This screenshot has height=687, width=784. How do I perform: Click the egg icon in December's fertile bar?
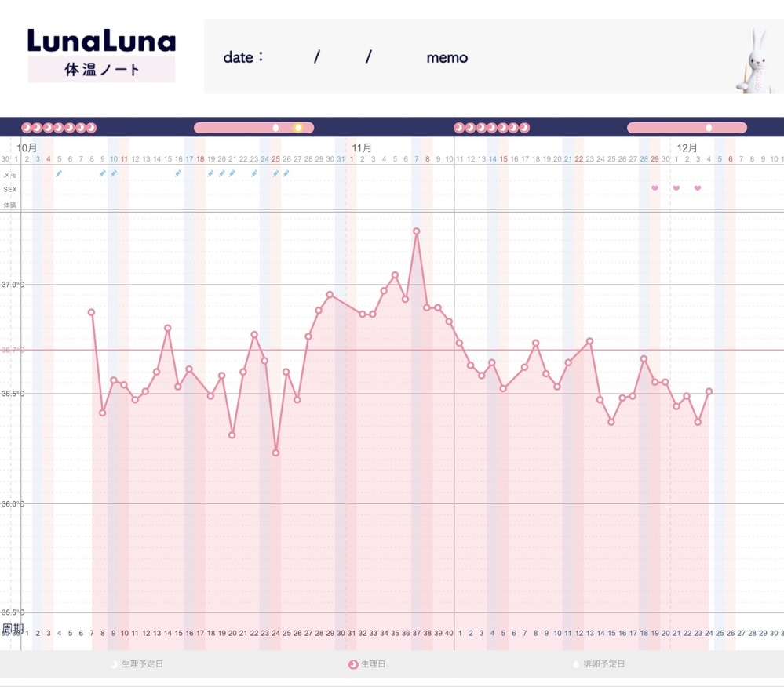709,128
